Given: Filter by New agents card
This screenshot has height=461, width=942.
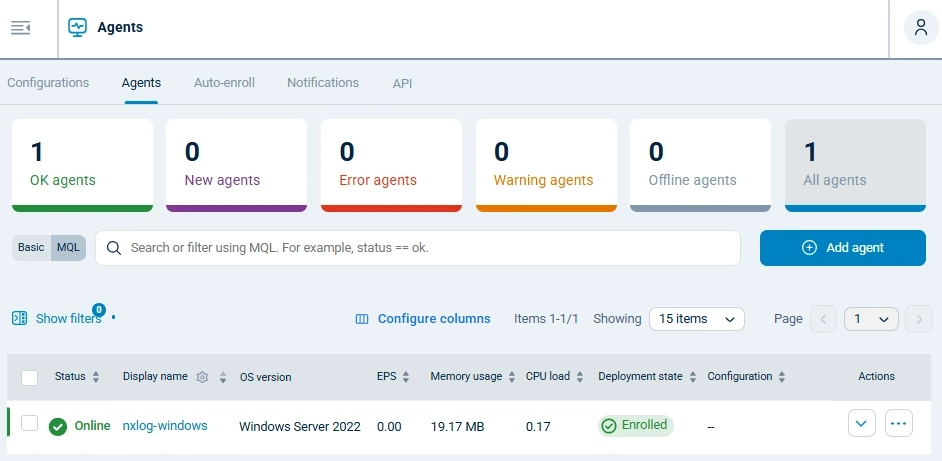Looking at the screenshot, I should tap(236, 165).
